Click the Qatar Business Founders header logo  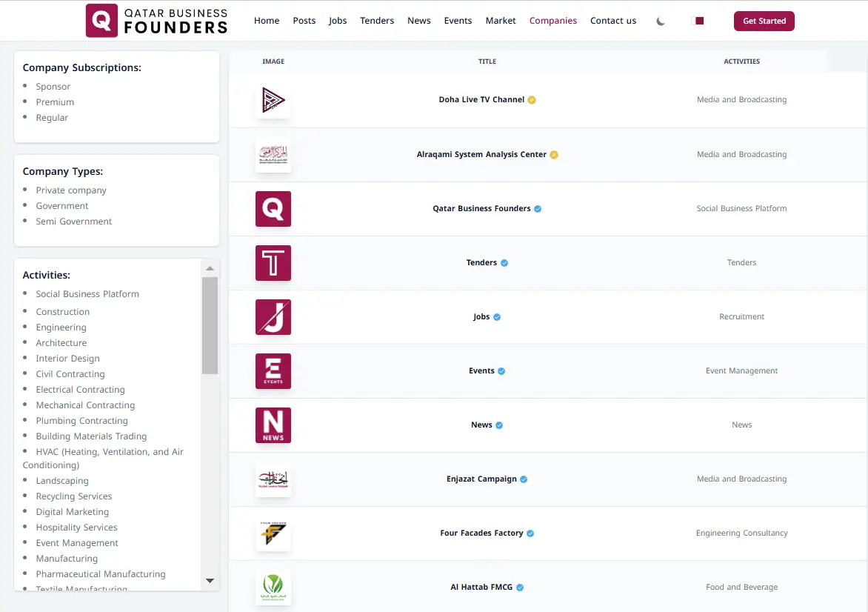click(x=157, y=21)
